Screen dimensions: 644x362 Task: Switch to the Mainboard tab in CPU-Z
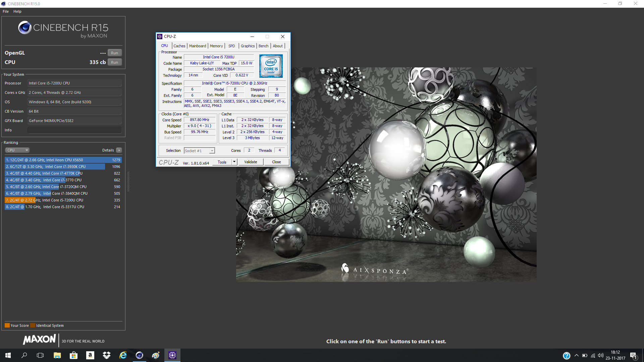198,46
